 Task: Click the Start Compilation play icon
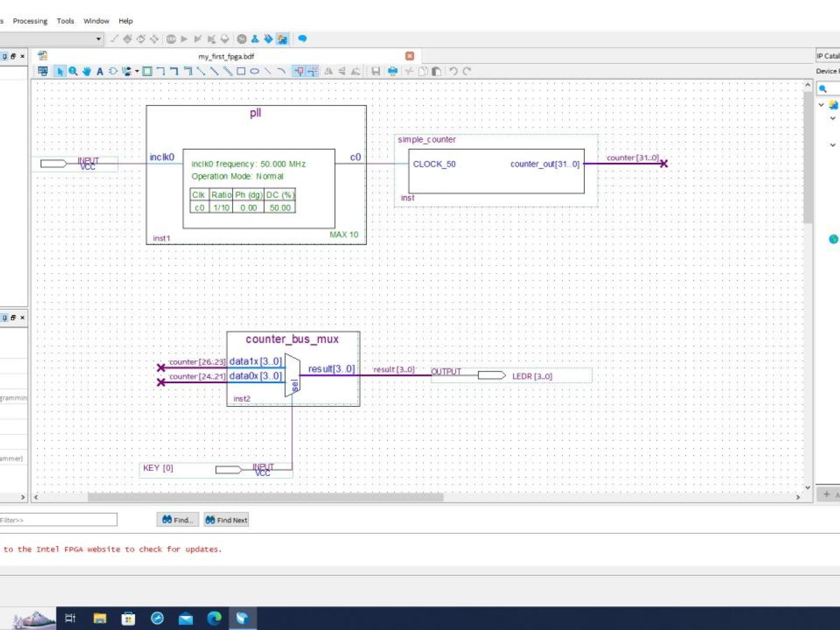tap(184, 39)
